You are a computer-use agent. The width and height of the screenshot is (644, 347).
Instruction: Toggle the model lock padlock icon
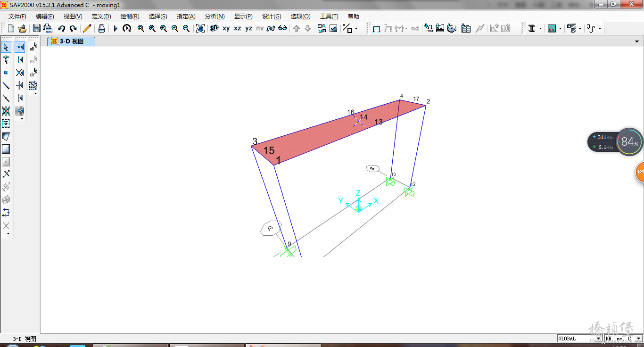[101, 28]
